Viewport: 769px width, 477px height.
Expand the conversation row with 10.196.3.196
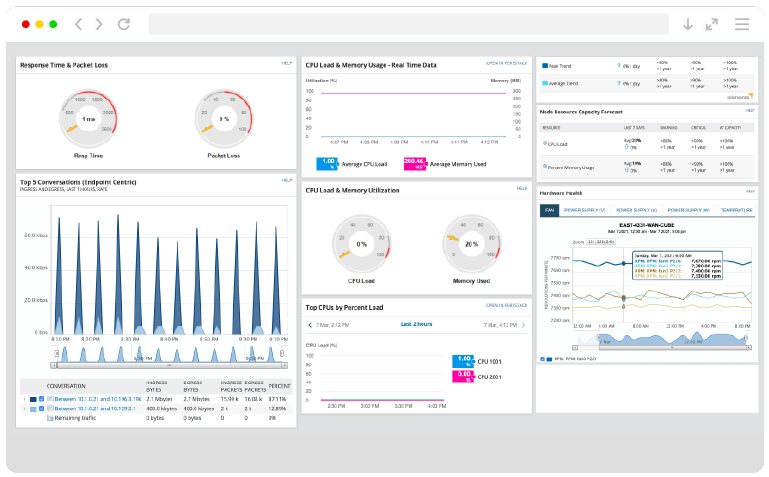[x=25, y=399]
